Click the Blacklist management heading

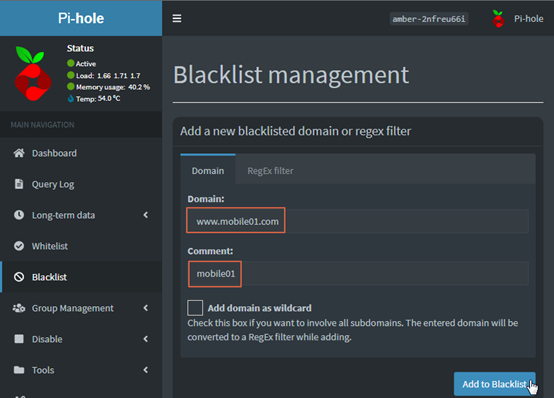(x=291, y=75)
